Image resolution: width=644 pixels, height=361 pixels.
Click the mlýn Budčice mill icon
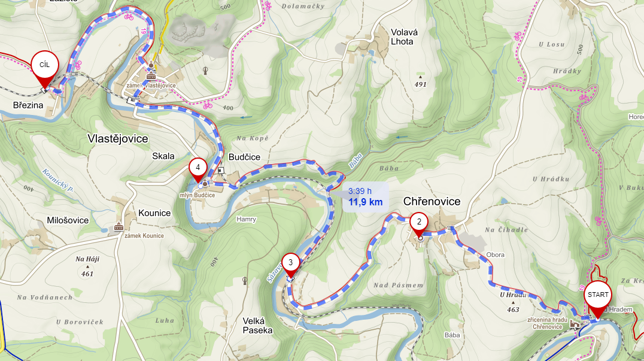coord(205,184)
